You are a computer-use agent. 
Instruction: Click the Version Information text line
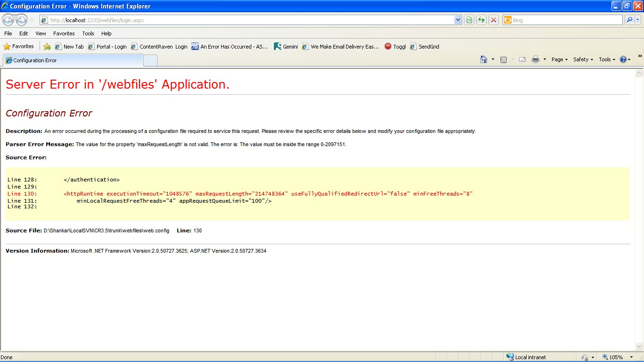pyautogui.click(x=136, y=251)
